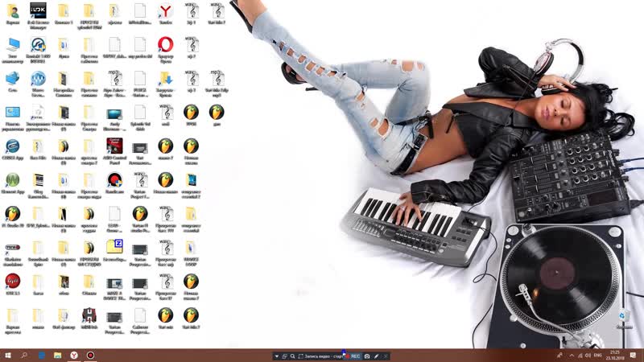Select the pencil draw tool in recorder toolbar
This screenshot has height=362, width=644.
[x=377, y=356]
